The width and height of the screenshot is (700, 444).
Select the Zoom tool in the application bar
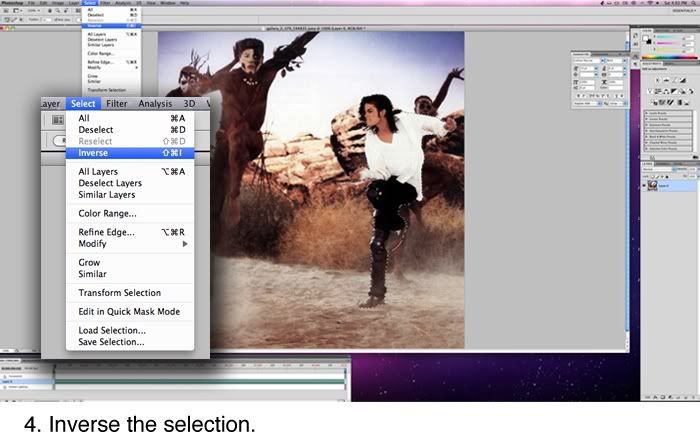pyautogui.click(x=58, y=11)
